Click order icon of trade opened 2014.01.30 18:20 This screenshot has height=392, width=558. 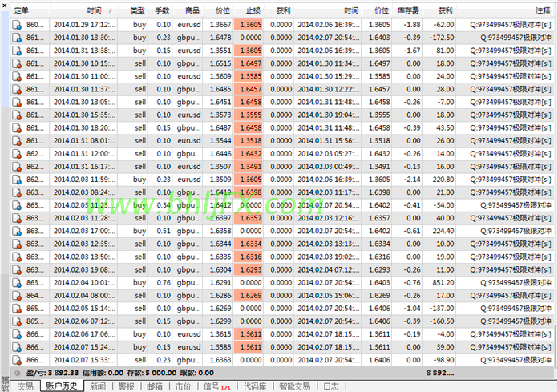click(x=17, y=128)
